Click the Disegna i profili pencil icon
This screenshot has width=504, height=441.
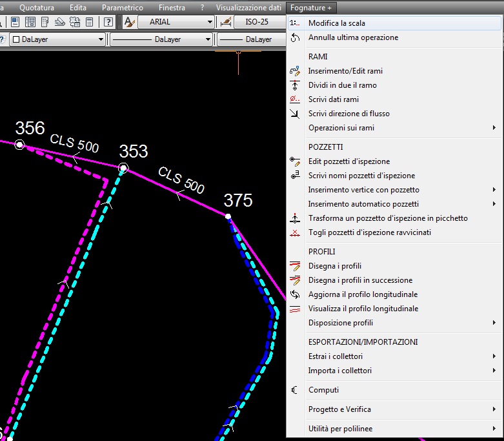pyautogui.click(x=295, y=266)
